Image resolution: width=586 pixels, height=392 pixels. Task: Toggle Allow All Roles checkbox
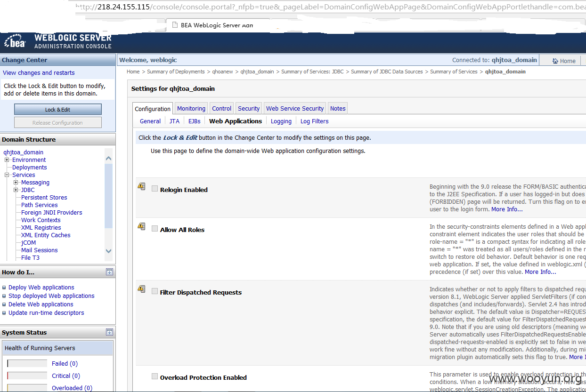(x=155, y=229)
